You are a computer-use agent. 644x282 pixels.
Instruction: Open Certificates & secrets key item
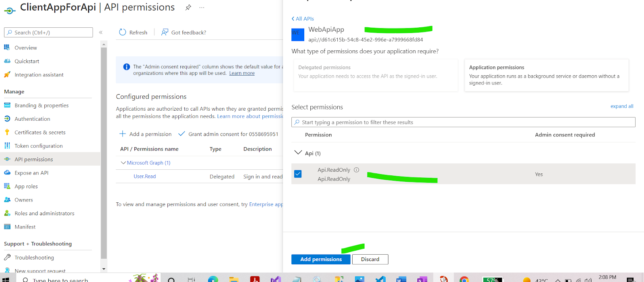click(x=40, y=132)
